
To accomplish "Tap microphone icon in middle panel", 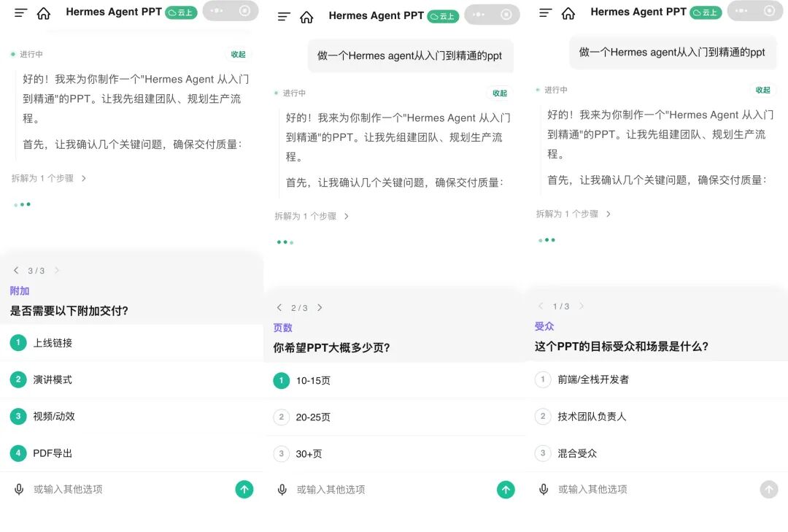I will 282,490.
